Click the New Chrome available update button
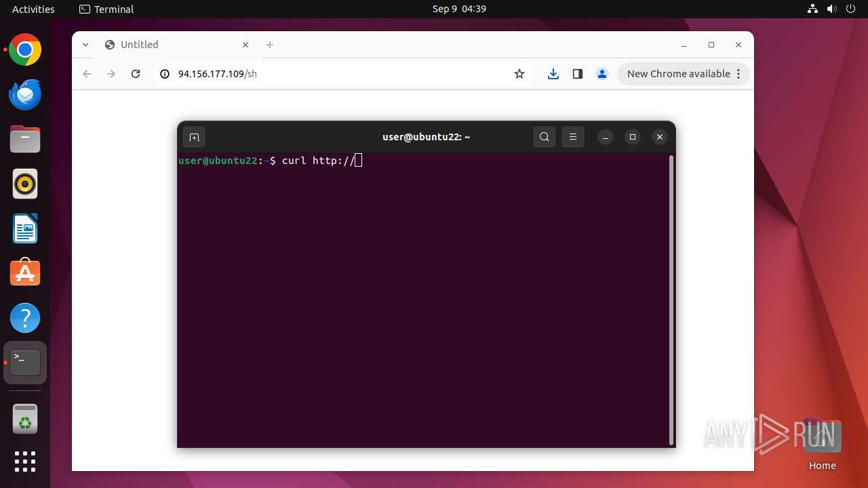The image size is (868, 488). [678, 74]
